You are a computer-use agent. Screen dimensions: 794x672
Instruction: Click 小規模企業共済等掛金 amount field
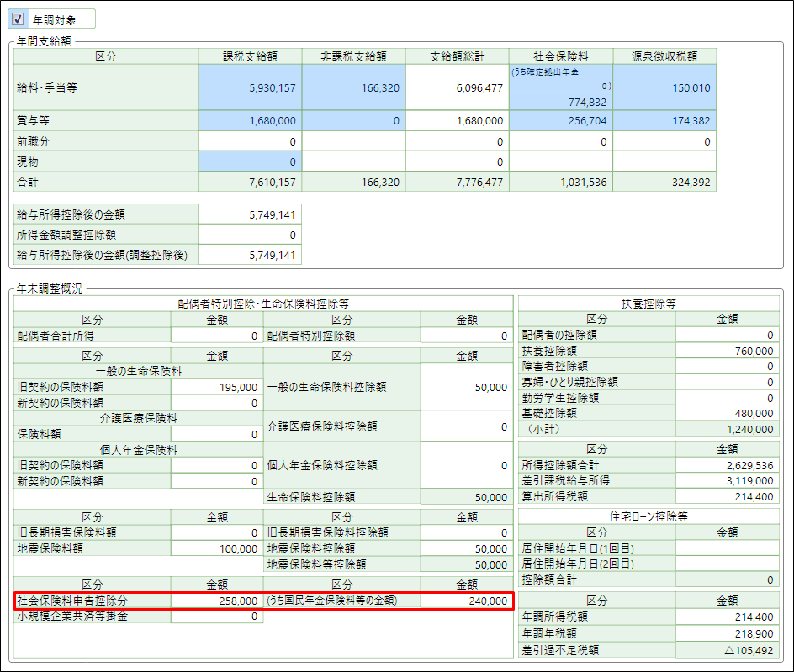coord(217,616)
